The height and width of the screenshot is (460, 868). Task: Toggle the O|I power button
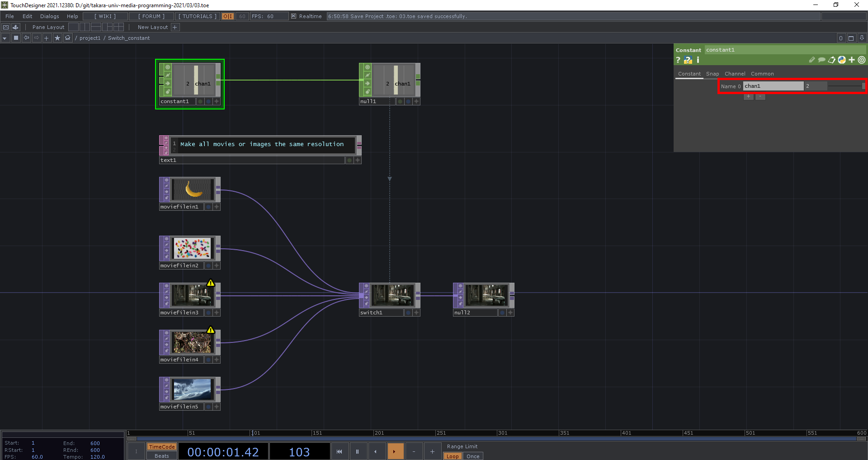tap(227, 16)
